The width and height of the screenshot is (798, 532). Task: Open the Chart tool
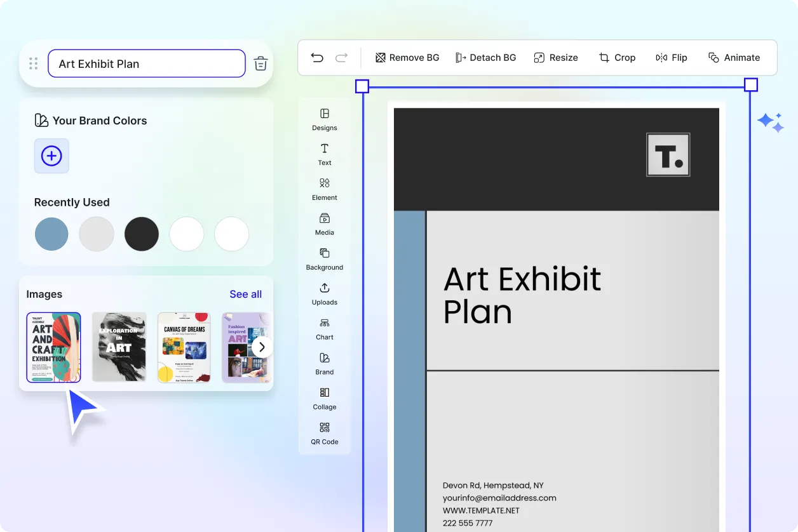coord(325,328)
